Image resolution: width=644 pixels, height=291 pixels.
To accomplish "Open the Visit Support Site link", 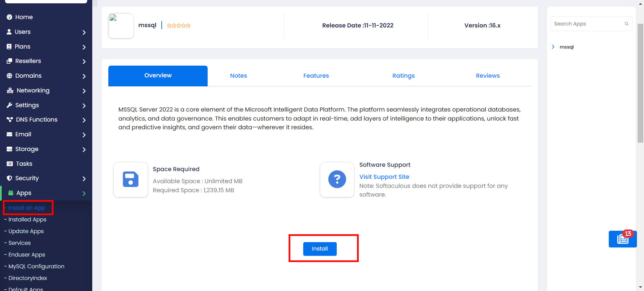I will [384, 177].
